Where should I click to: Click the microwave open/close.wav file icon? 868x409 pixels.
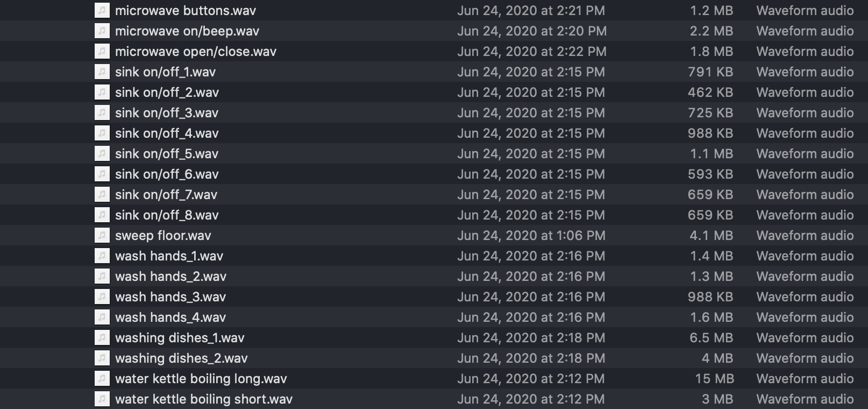pyautogui.click(x=102, y=52)
